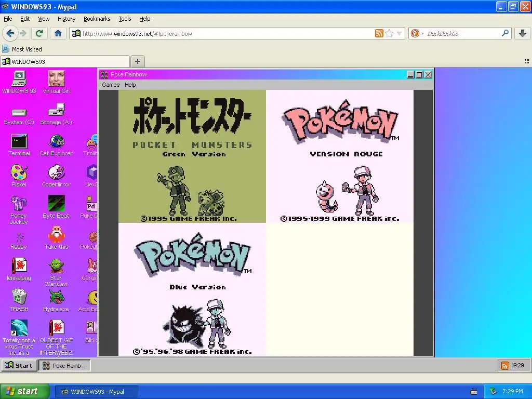The image size is (532, 399).
Task: Click the Windows XP start button
Action: (x=24, y=392)
